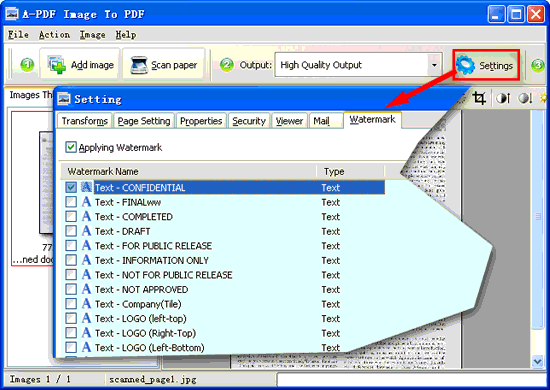Click the increase contrast icon
This screenshot has width=550, height=390.
(x=503, y=98)
